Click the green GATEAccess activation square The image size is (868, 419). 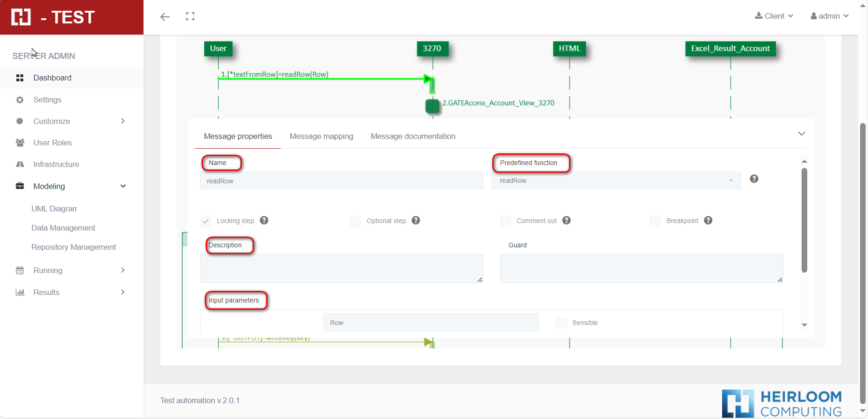(x=432, y=106)
